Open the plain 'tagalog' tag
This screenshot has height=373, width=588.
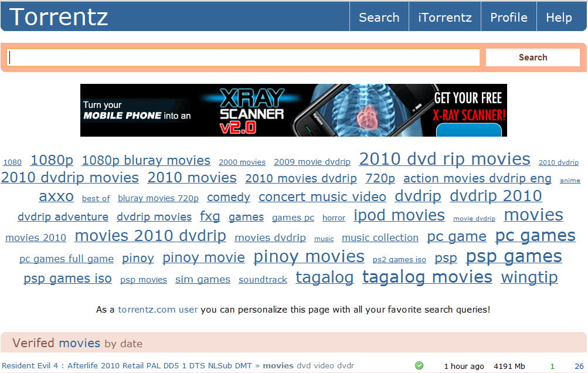324,278
